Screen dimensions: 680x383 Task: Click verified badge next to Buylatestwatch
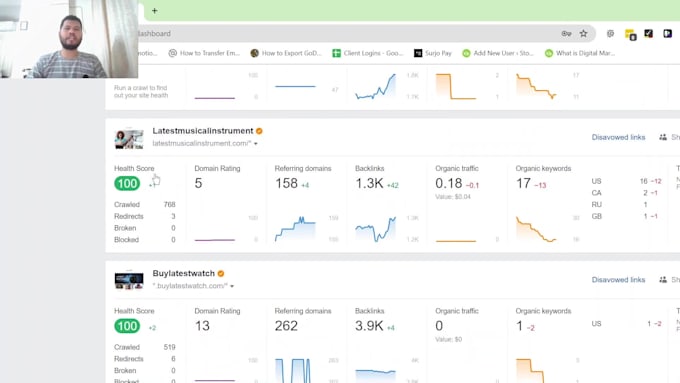pos(221,274)
